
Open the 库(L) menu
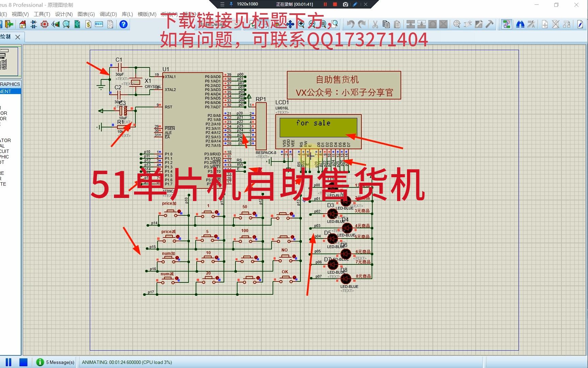(x=127, y=14)
